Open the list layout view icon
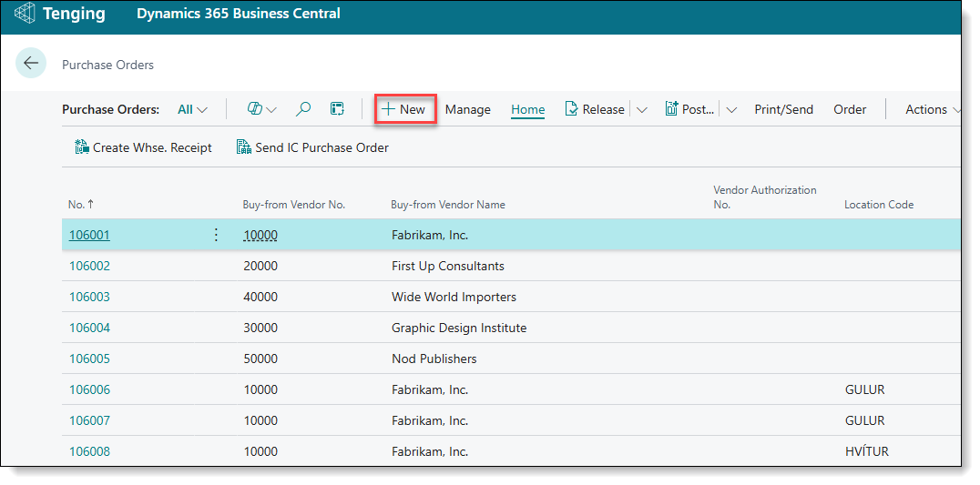This screenshot has width=980, height=485. (x=338, y=109)
